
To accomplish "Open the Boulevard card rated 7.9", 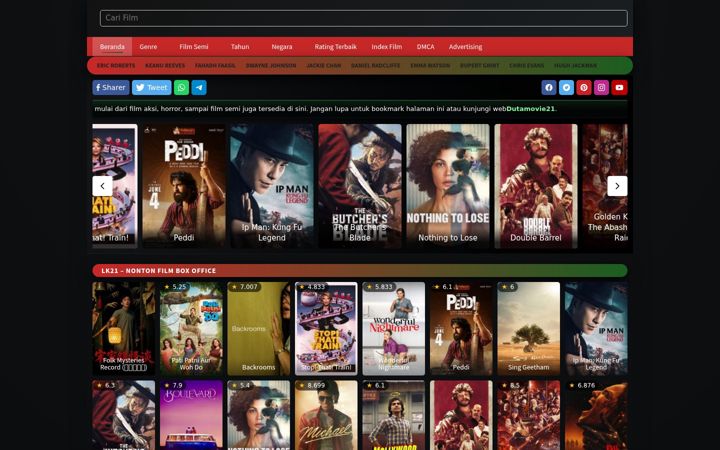I will 191,415.
